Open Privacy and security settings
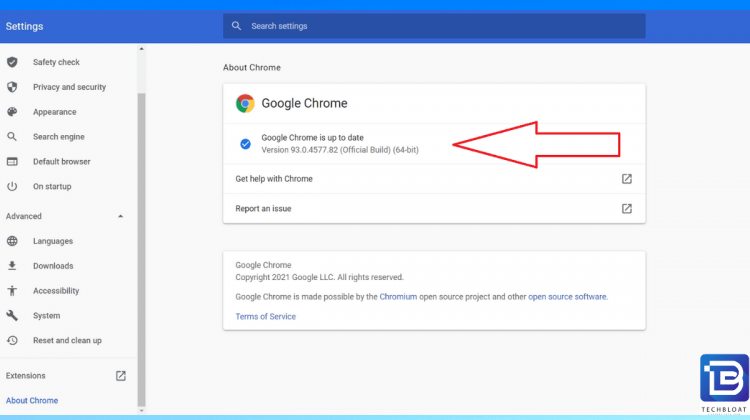This screenshot has width=750, height=420. pos(69,87)
